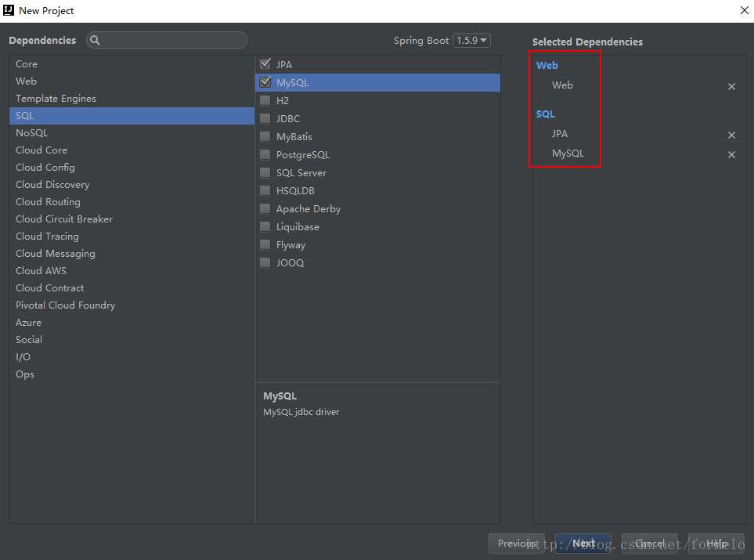Remove JPA from selected dependencies
Screen dimensions: 754x560
tap(731, 135)
